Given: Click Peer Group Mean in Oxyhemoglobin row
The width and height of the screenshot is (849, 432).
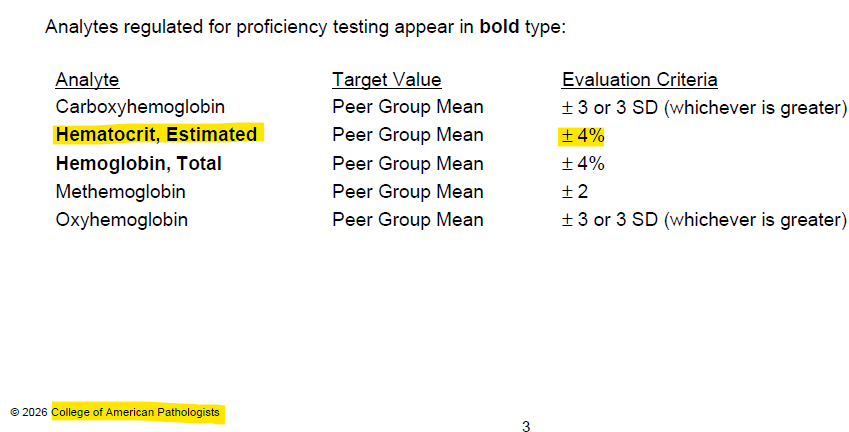Looking at the screenshot, I should coord(408,220).
